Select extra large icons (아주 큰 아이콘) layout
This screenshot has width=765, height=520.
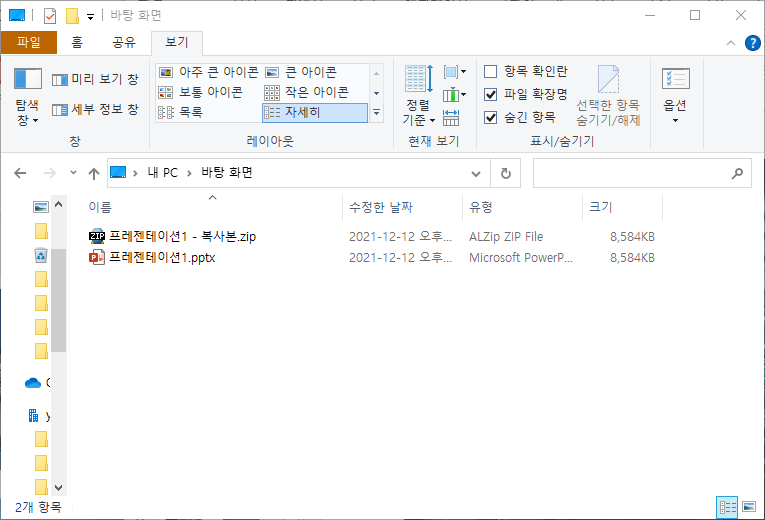coord(209,72)
